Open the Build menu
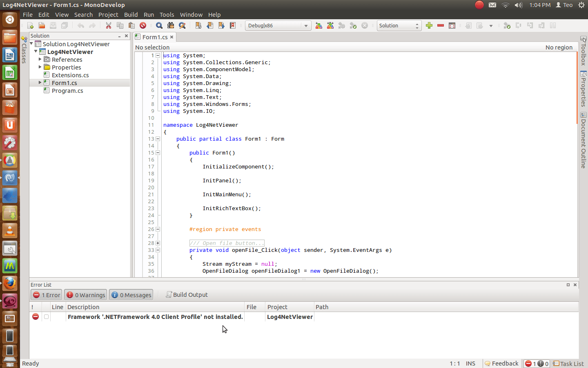 [x=131, y=15]
